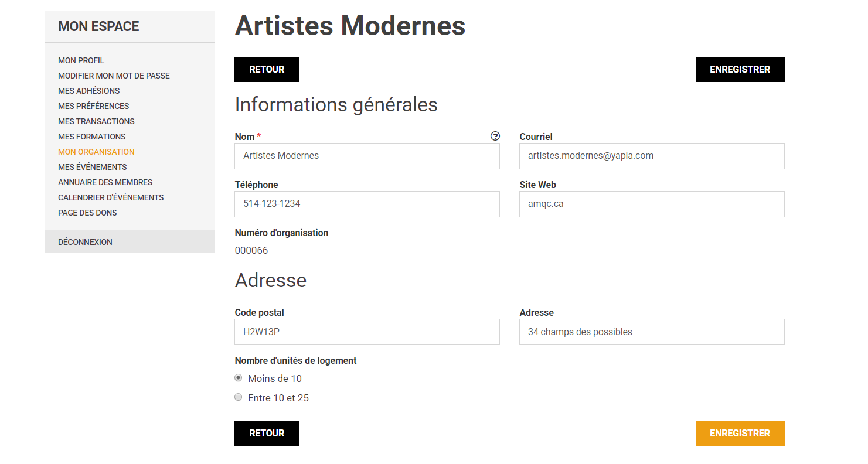Image resolution: width=868 pixels, height=464 pixels.
Task: Select Mon Organisation menu item
Action: [x=96, y=152]
